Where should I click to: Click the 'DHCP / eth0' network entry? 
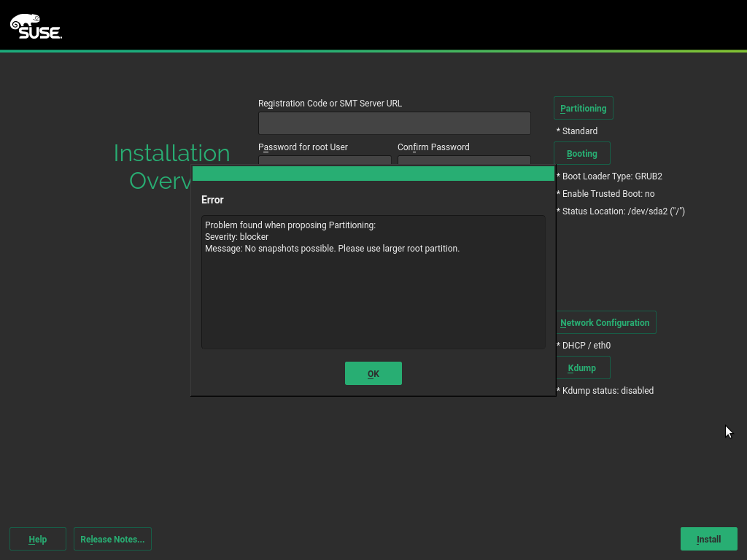click(x=586, y=346)
